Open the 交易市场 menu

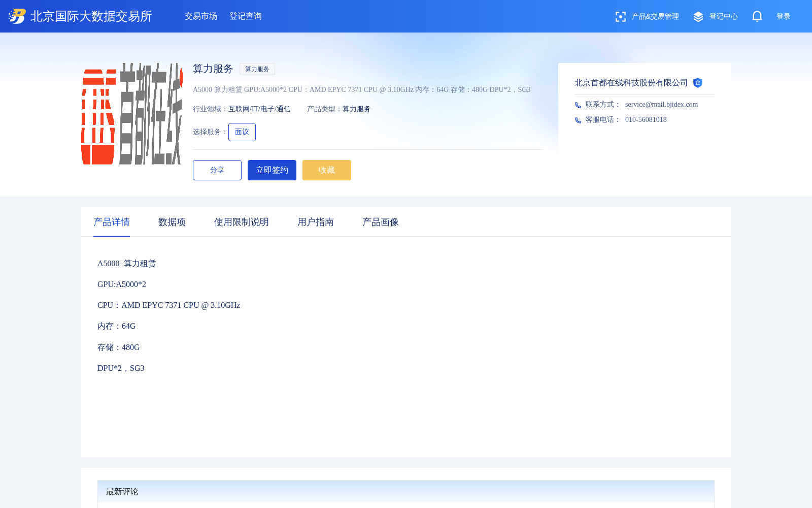tap(201, 16)
